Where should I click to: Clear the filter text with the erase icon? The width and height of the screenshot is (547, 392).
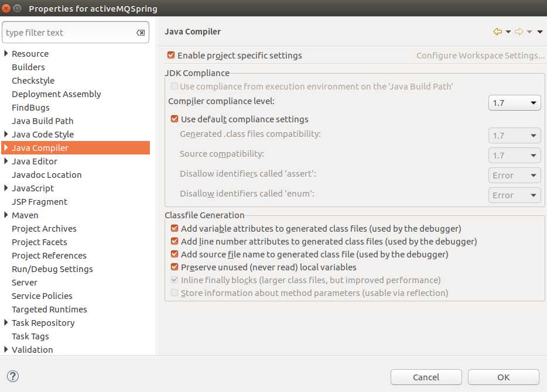pos(141,33)
